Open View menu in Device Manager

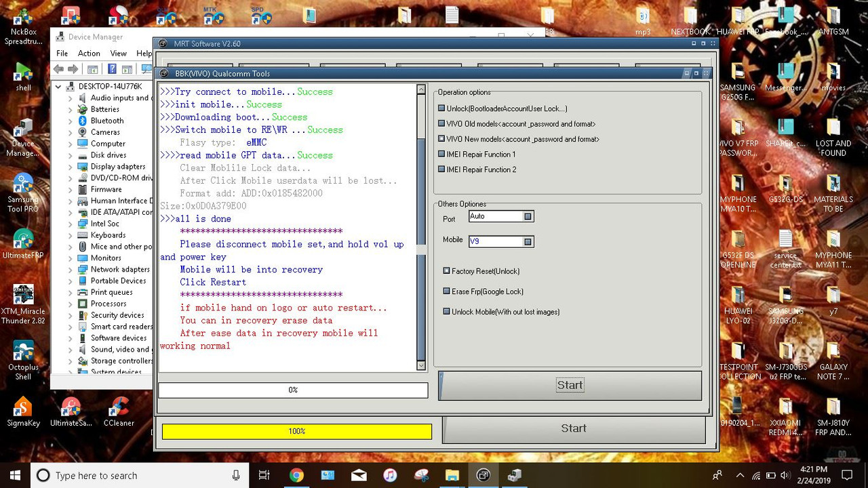coord(119,54)
